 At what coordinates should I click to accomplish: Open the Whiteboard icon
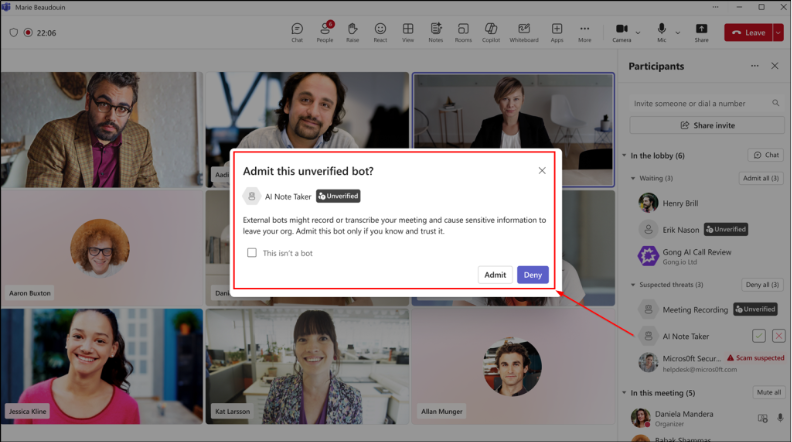524,32
